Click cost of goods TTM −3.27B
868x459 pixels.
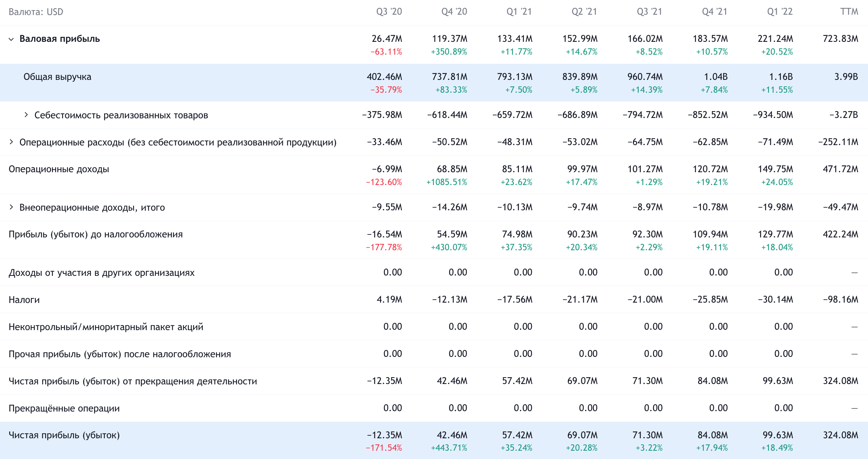843,115
